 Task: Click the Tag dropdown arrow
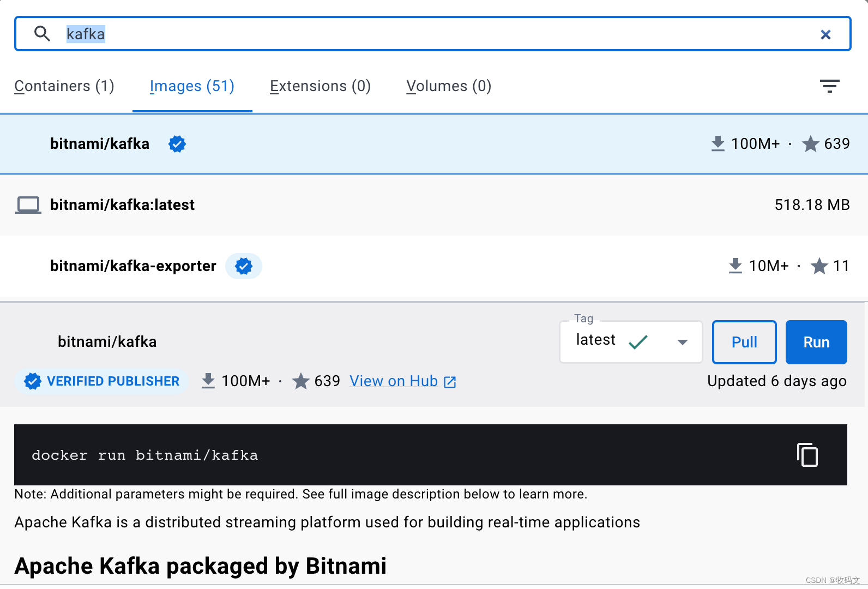click(683, 342)
